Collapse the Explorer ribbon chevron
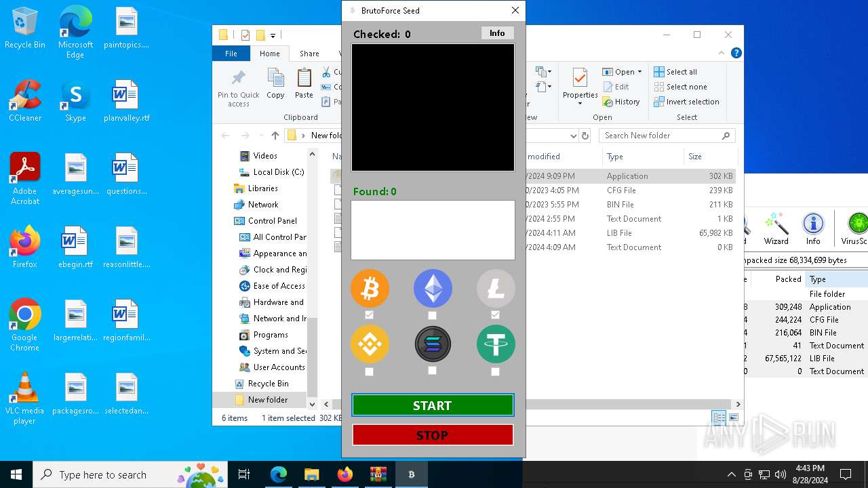Viewport: 868px width, 488px height. click(723, 53)
